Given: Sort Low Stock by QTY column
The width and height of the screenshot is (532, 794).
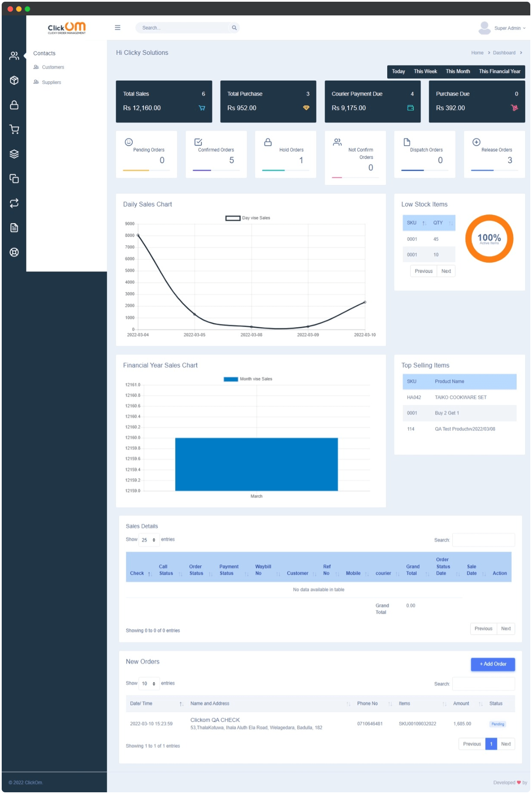Looking at the screenshot, I should pos(442,223).
